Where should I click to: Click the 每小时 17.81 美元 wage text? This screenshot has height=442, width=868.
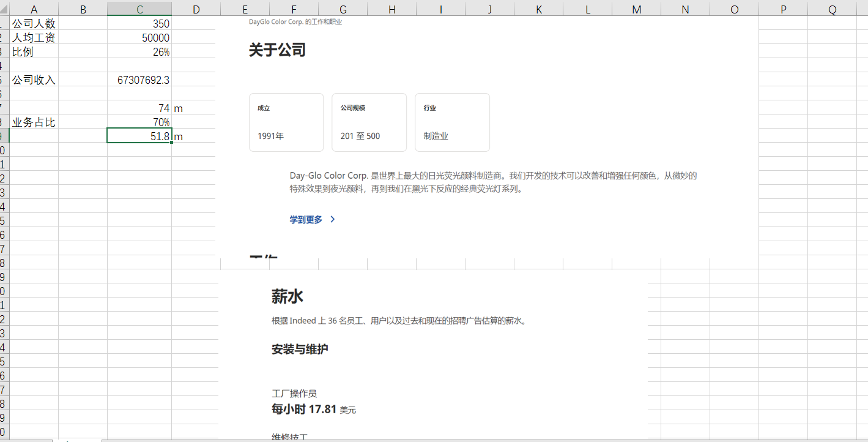tap(314, 410)
